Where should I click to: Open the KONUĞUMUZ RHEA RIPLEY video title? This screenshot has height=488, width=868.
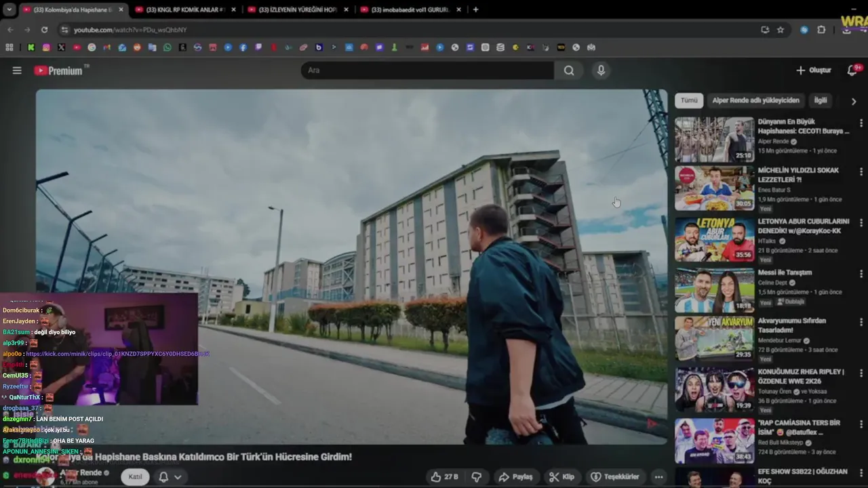click(800, 376)
